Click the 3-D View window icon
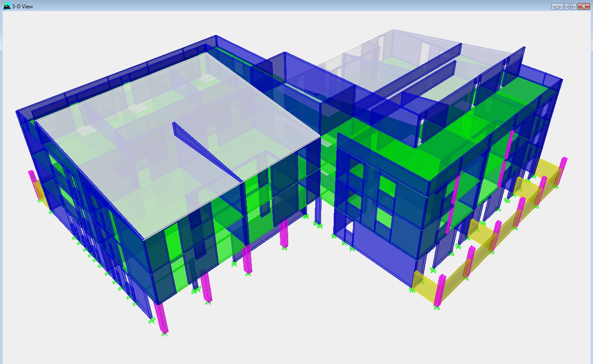This screenshot has height=364, width=593. [x=7, y=6]
